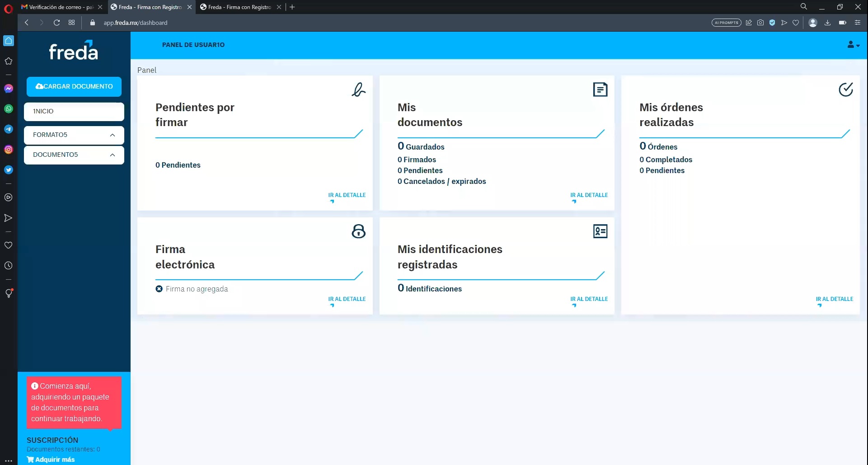
Task: Open Instagram from the sidebar
Action: pos(9,149)
